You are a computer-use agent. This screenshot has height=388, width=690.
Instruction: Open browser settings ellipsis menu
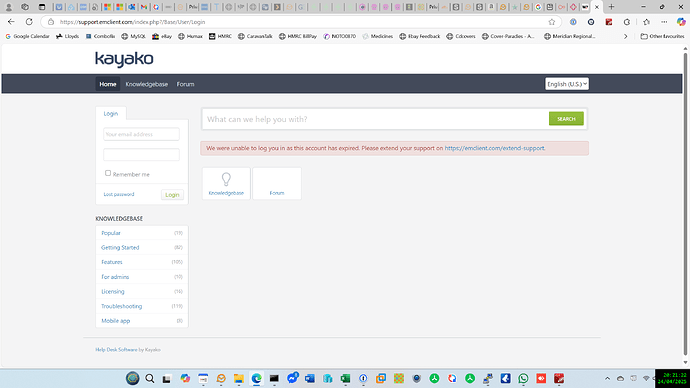click(664, 22)
